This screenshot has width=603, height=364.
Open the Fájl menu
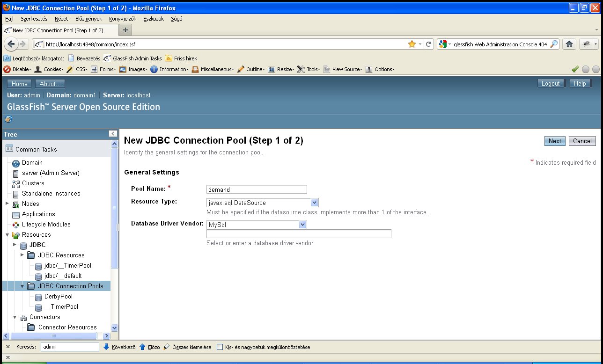(x=9, y=19)
